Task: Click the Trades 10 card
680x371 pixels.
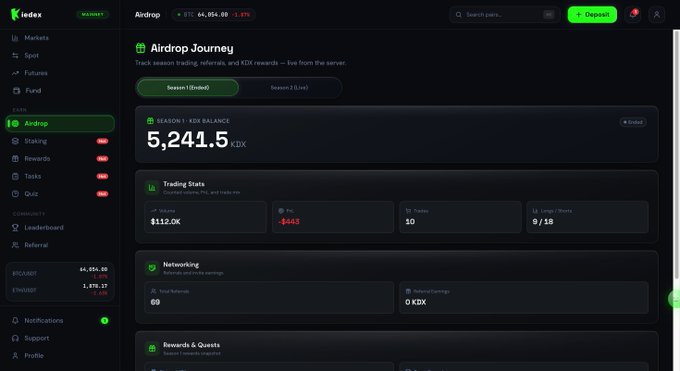Action: tap(460, 217)
